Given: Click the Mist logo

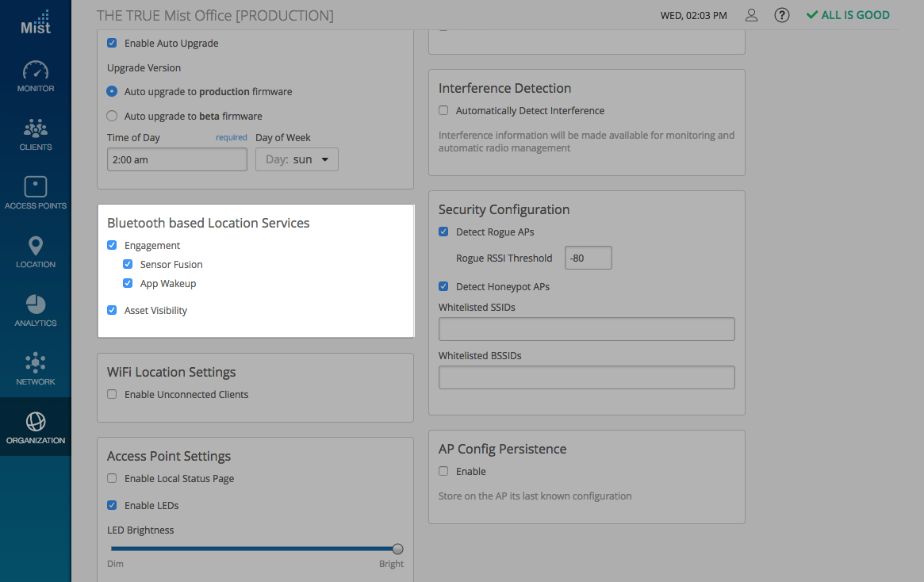Looking at the screenshot, I should pyautogui.click(x=36, y=22).
